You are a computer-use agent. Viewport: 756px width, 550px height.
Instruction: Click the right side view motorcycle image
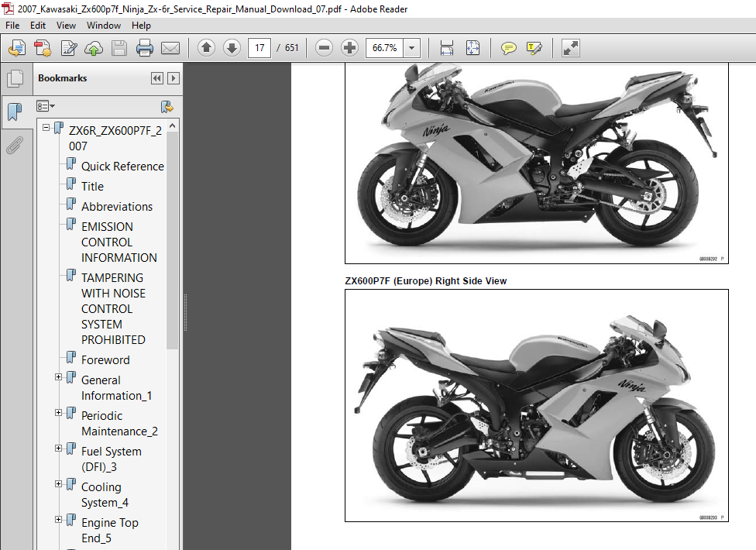click(537, 405)
